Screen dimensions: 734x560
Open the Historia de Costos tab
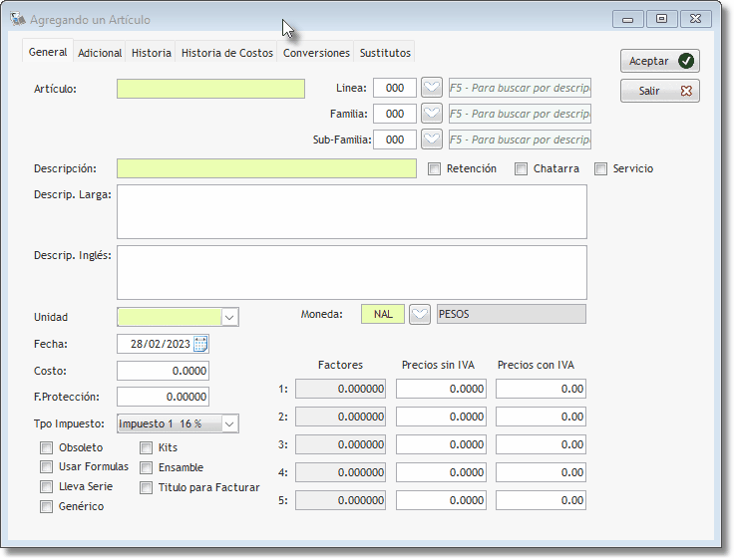(227, 53)
